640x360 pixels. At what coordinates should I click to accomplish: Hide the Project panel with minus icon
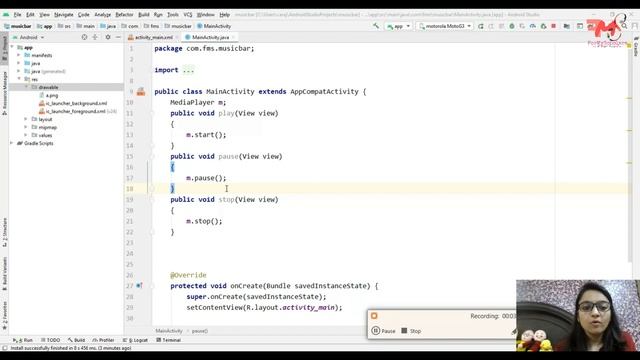pos(118,37)
